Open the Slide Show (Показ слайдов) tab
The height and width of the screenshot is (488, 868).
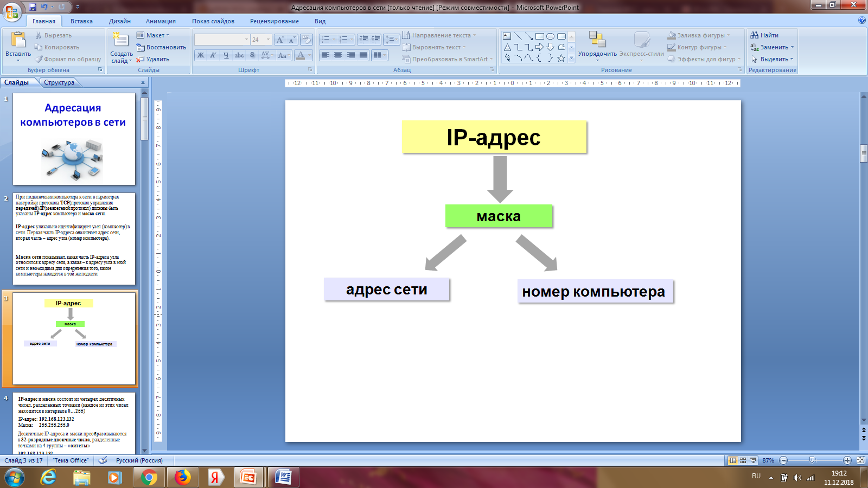point(213,21)
